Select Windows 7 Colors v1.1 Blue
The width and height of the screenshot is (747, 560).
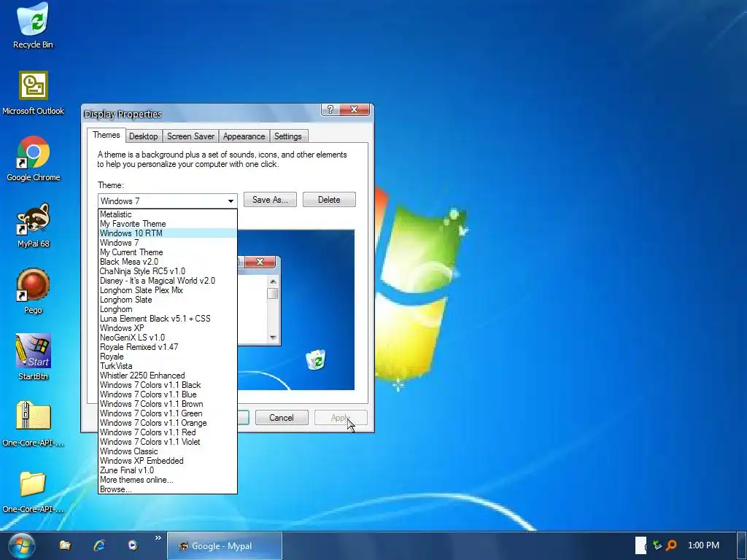pyautogui.click(x=168, y=394)
